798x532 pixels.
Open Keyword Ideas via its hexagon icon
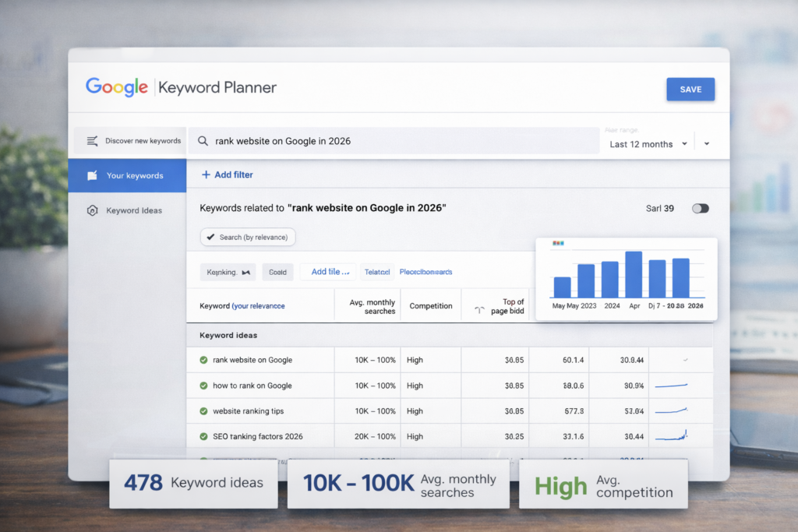[x=91, y=210]
